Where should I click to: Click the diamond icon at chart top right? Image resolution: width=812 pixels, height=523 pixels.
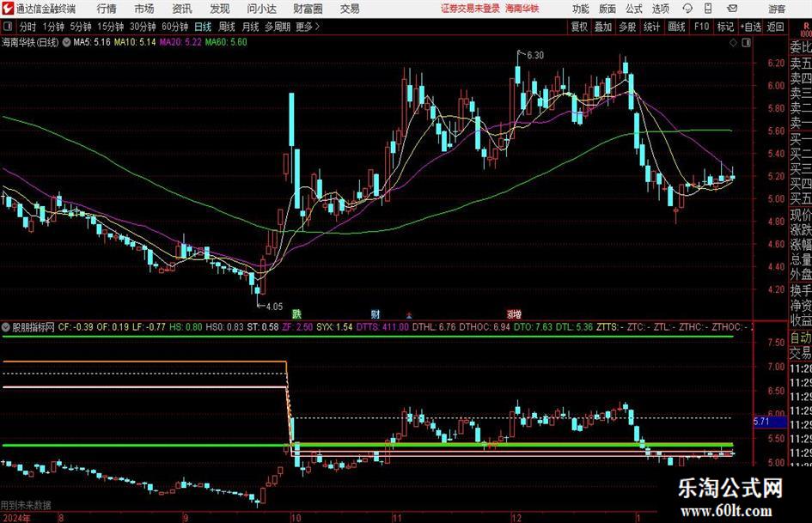(733, 42)
